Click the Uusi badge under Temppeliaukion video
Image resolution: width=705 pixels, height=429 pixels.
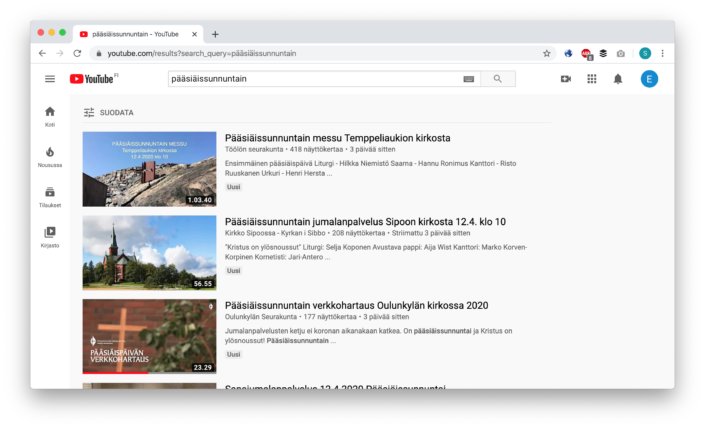(x=233, y=187)
